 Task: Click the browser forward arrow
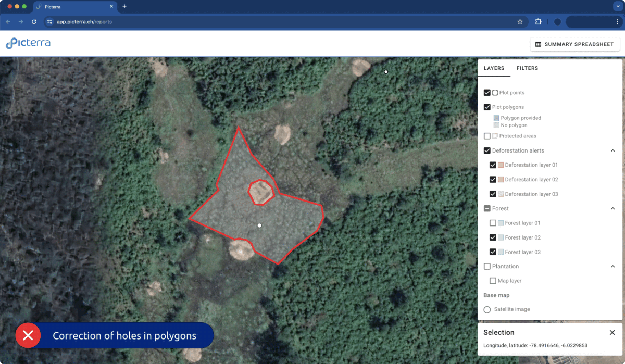[x=21, y=22]
